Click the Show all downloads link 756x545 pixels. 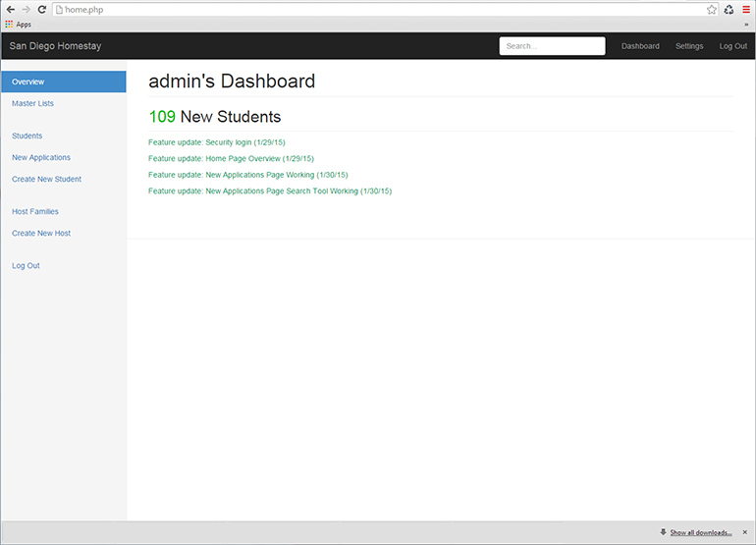[x=700, y=532]
